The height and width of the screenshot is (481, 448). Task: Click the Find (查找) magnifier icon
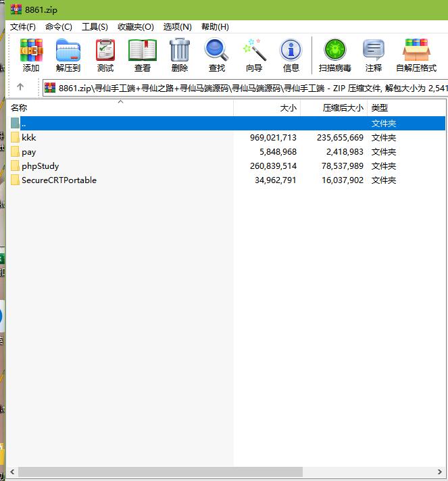pyautogui.click(x=217, y=55)
